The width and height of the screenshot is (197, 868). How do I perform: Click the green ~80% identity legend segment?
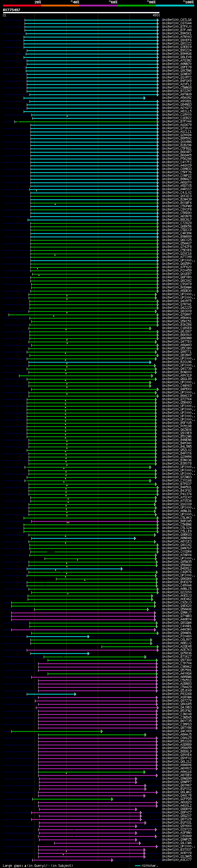click(136, 6)
